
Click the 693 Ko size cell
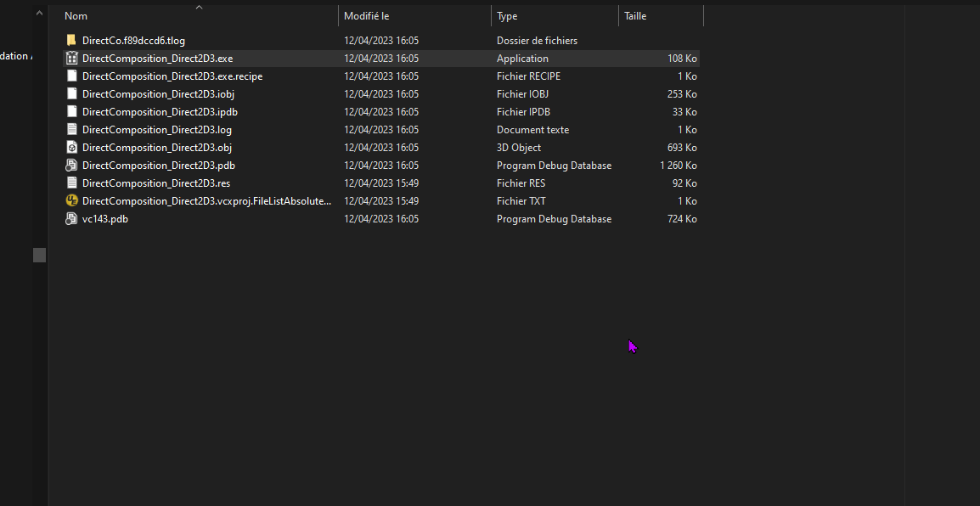pyautogui.click(x=682, y=148)
